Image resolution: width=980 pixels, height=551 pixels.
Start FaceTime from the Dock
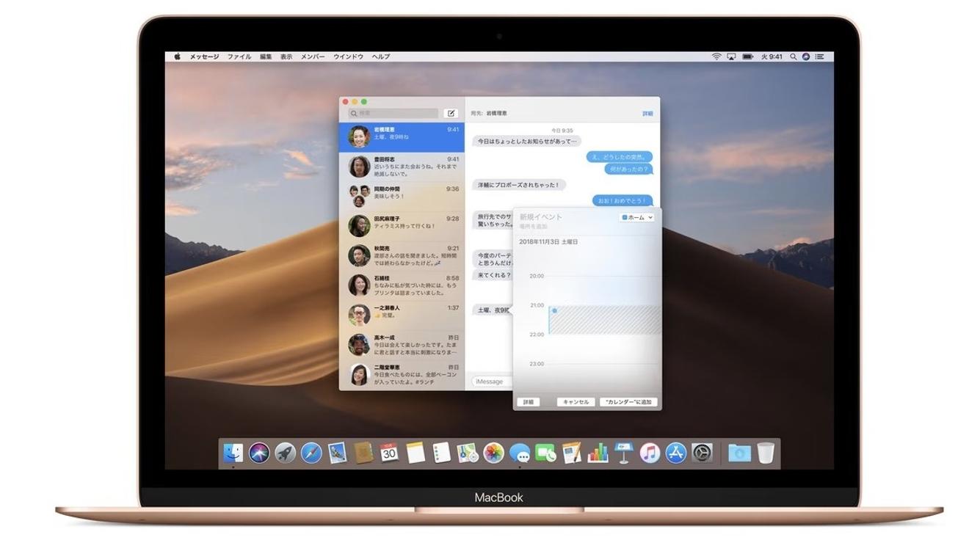coord(546,453)
